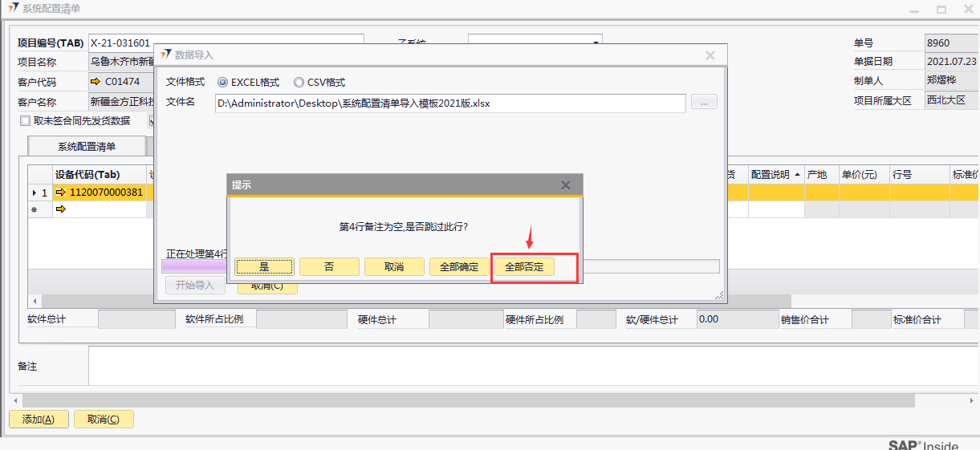This screenshot has width=980, height=450.
Task: Click the 全部确定 button
Action: [x=459, y=267]
